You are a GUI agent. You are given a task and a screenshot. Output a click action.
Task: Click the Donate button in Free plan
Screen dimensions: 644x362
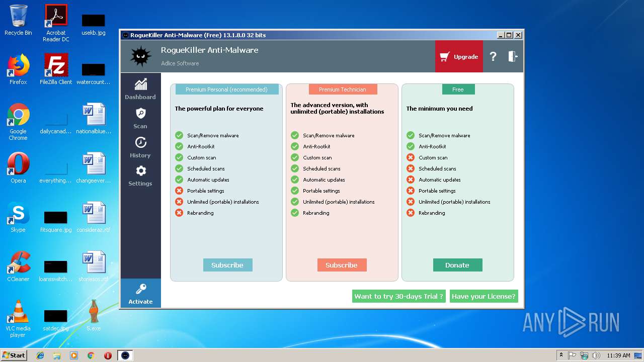457,265
